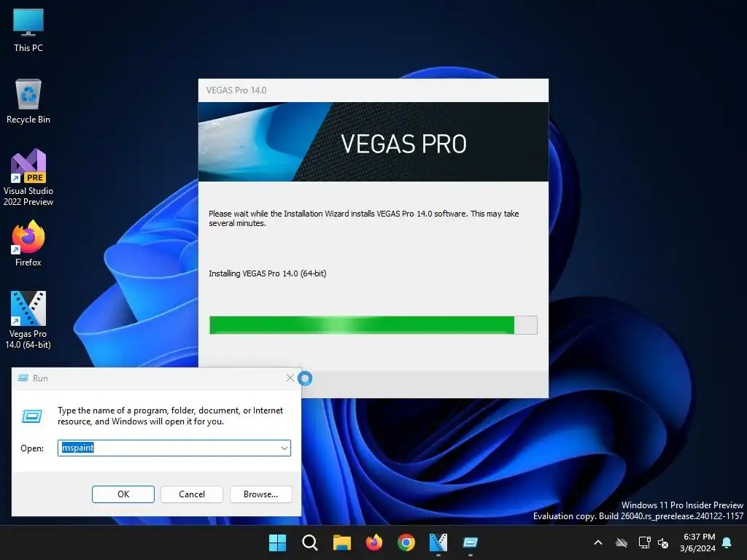Click the Open field containing mspaint
Screen dimensions: 747x560
click(174, 448)
